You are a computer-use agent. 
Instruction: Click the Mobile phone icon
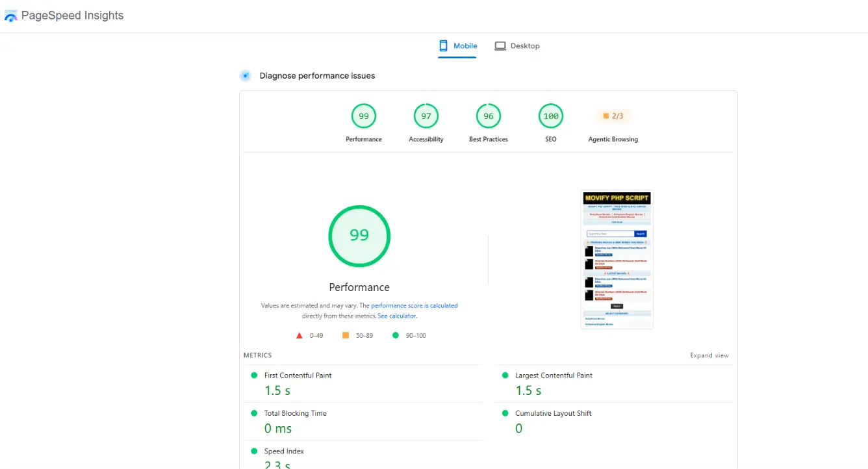point(444,46)
